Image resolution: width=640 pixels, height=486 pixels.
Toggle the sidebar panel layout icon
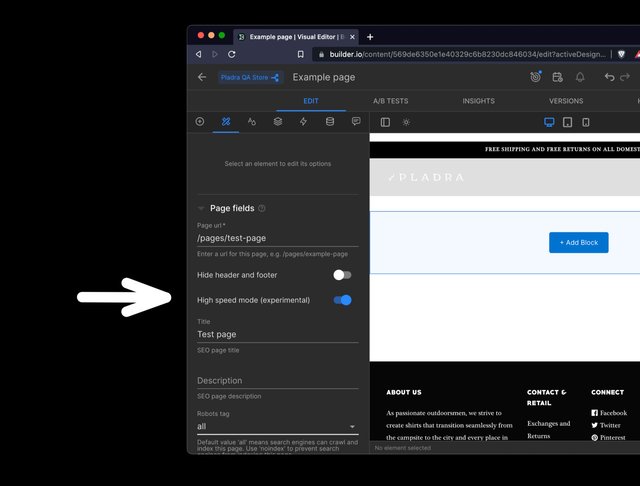pos(385,122)
